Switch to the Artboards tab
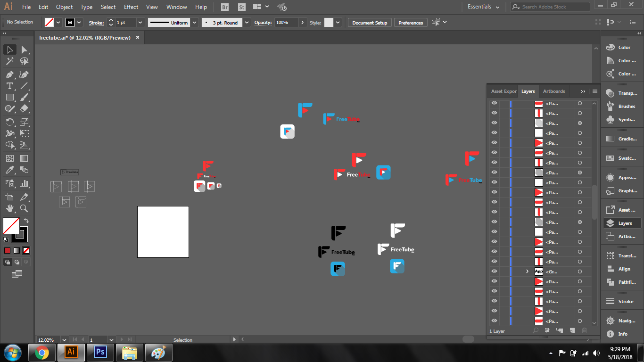 (x=553, y=91)
